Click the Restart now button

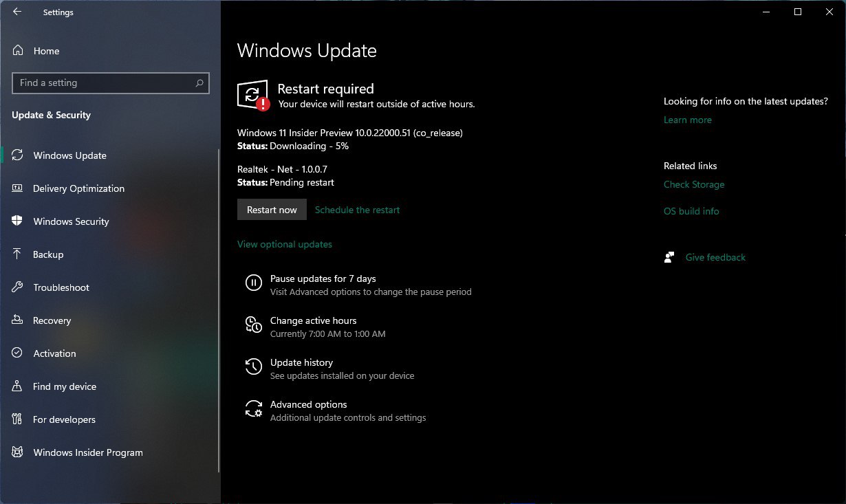tap(272, 210)
